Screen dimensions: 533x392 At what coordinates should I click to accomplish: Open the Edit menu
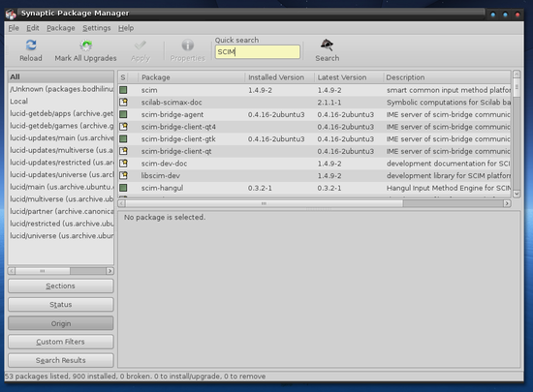pos(33,28)
